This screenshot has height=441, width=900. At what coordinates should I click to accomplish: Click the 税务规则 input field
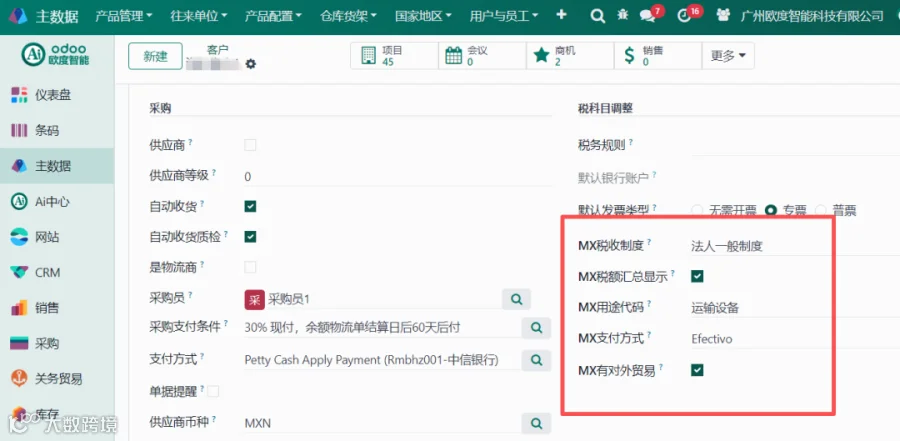click(x=795, y=145)
